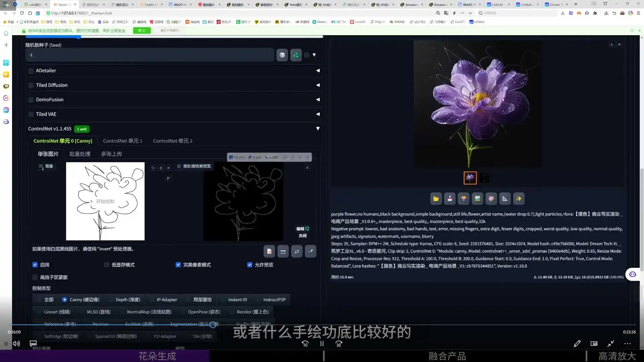Viewport: 644px width, 362px height.
Task: Expand the ADetailer section
Action: tap(318, 70)
